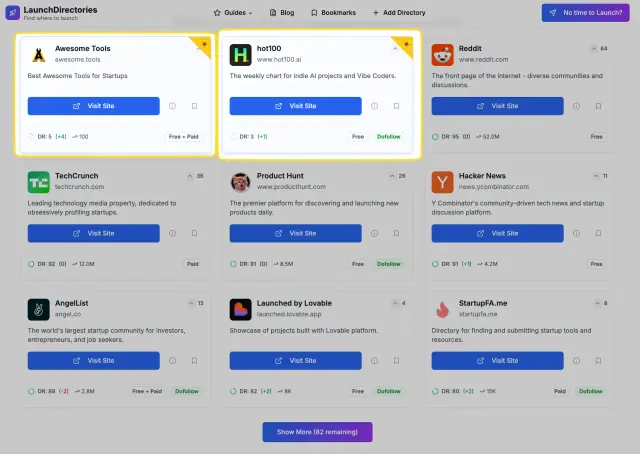
Task: Select Add Directory in the navbar
Action: pos(399,13)
